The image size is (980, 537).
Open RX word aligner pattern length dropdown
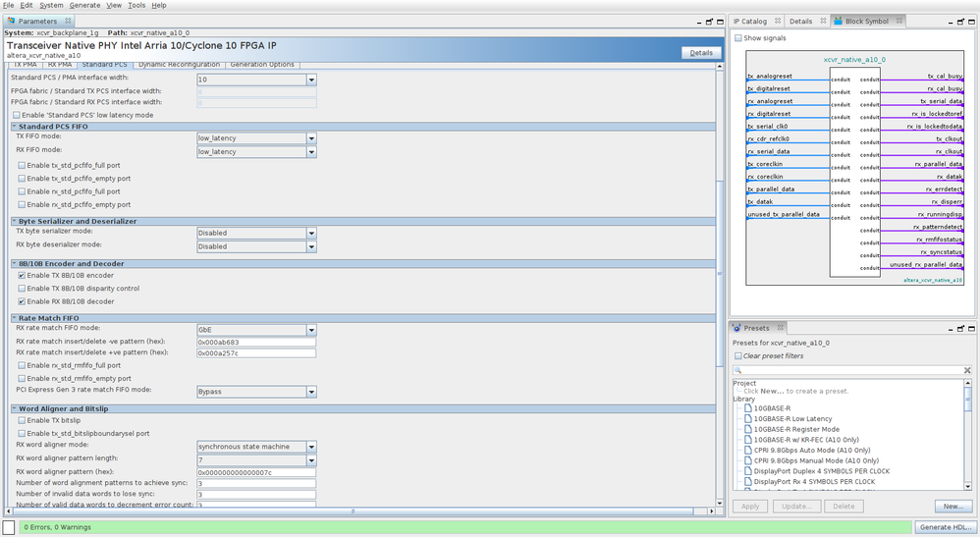[311, 460]
